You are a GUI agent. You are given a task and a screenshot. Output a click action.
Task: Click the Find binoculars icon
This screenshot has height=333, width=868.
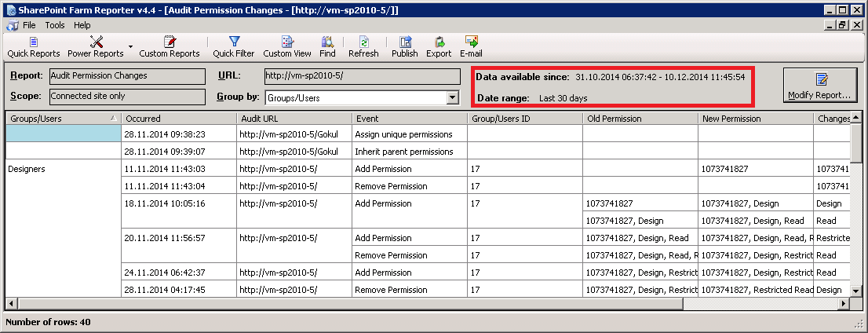coord(327,47)
